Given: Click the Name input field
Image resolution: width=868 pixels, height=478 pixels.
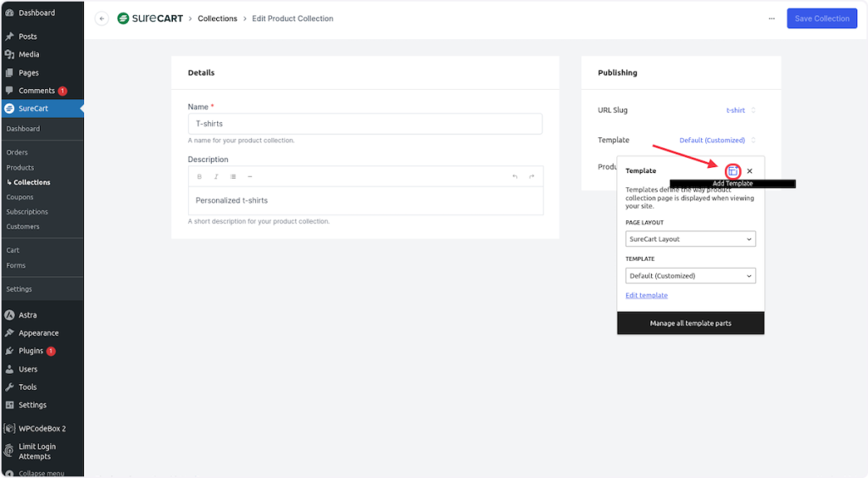Looking at the screenshot, I should 364,124.
